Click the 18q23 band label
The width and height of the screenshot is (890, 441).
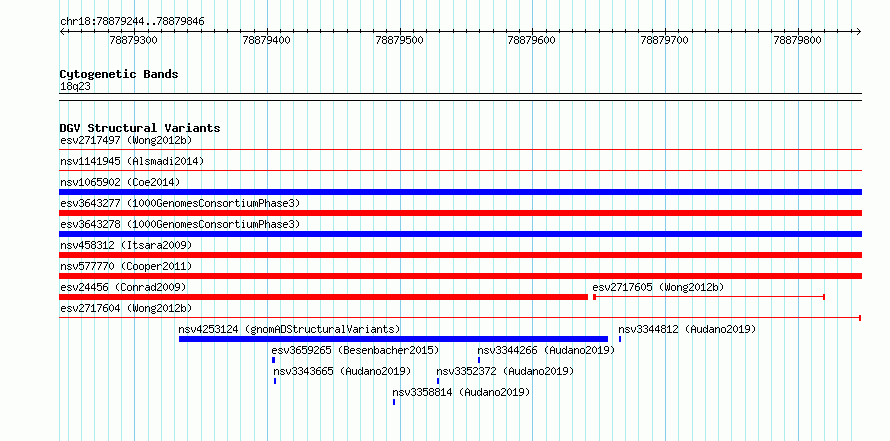(x=75, y=86)
